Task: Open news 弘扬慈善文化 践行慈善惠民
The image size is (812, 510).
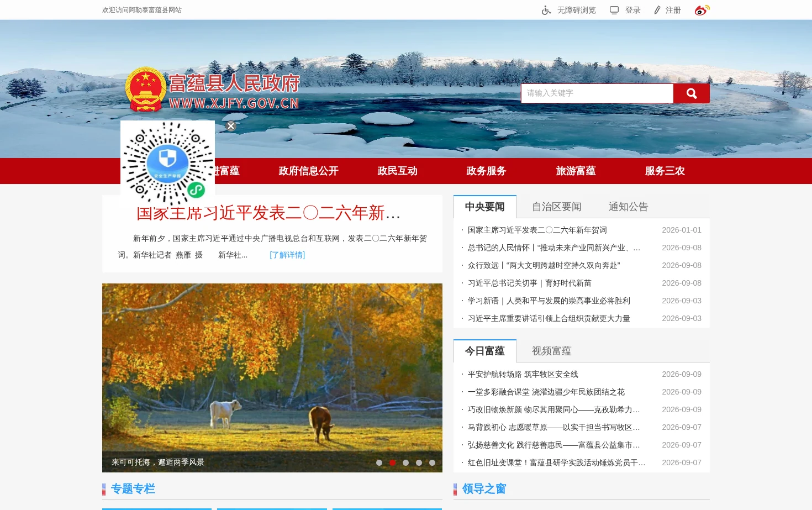Action: pyautogui.click(x=554, y=445)
